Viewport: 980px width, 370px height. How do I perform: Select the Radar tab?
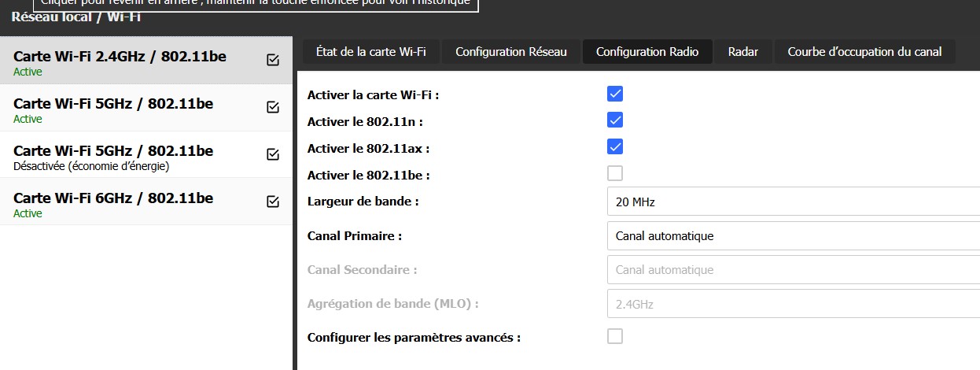click(x=742, y=52)
